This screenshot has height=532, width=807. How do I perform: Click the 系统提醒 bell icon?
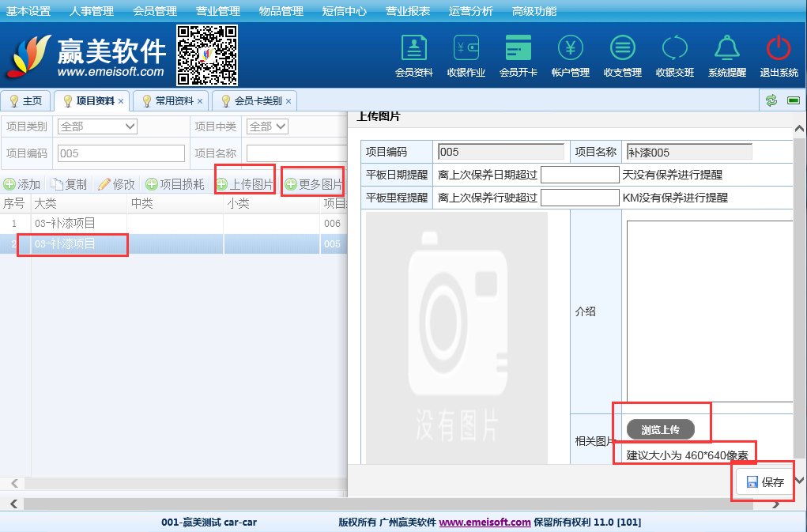[x=726, y=49]
